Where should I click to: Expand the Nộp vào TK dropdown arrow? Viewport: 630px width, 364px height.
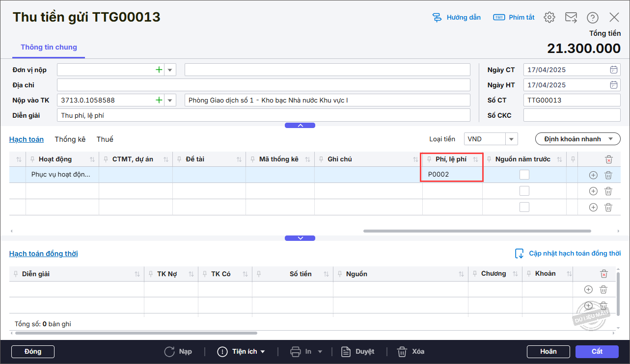click(170, 100)
